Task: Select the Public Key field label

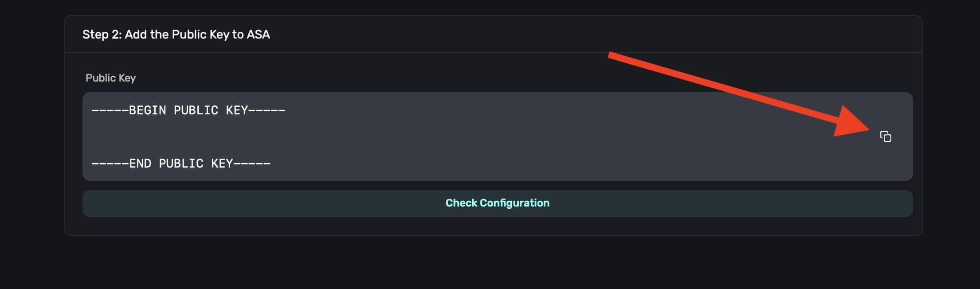Action: point(110,78)
